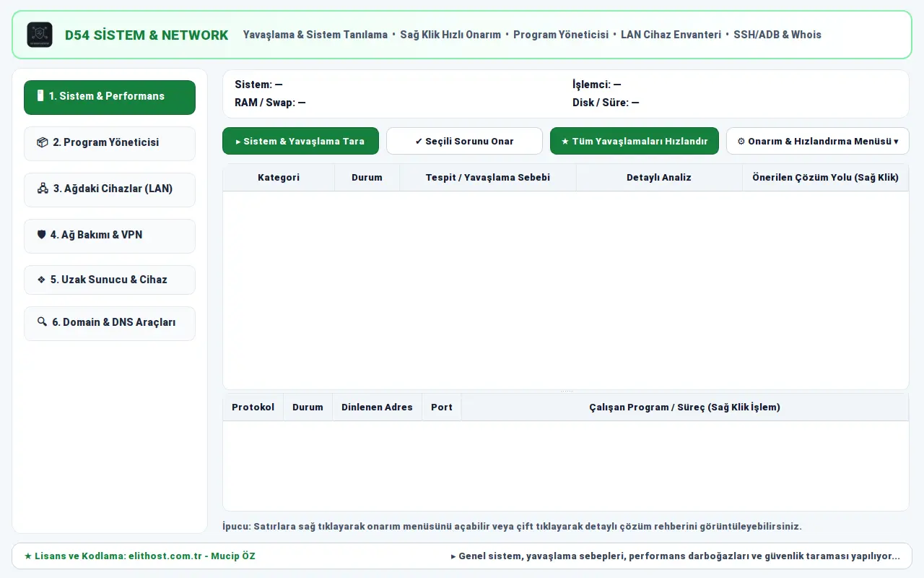Sort by Durum column in upper table

point(367,178)
